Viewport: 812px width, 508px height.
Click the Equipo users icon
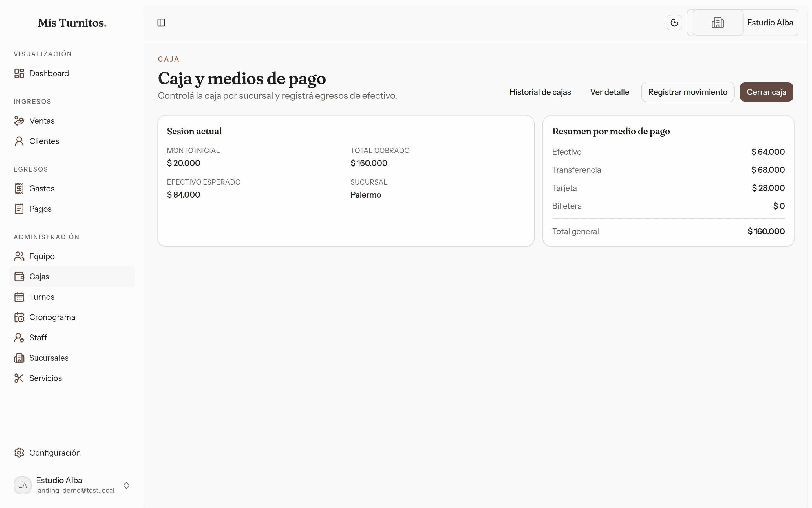pyautogui.click(x=19, y=256)
